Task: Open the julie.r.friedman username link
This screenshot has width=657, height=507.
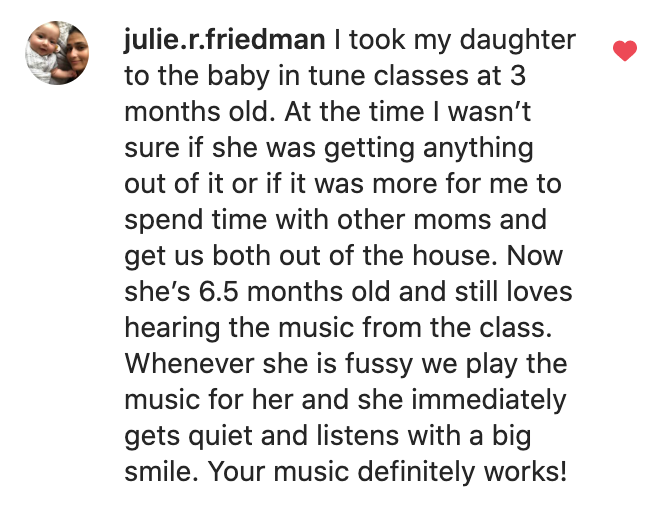Action: (x=225, y=40)
